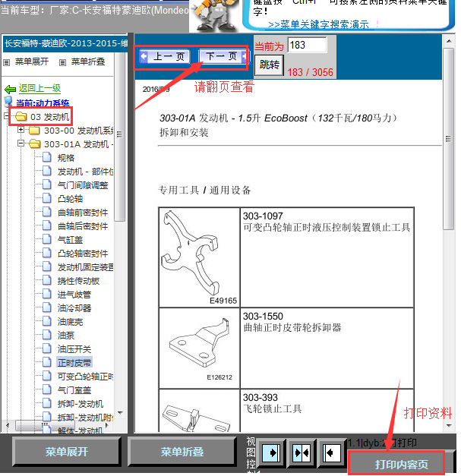This screenshot has height=476, width=461.
Task: Open 发动机 - 部件位置 tree item
Action: point(85,172)
